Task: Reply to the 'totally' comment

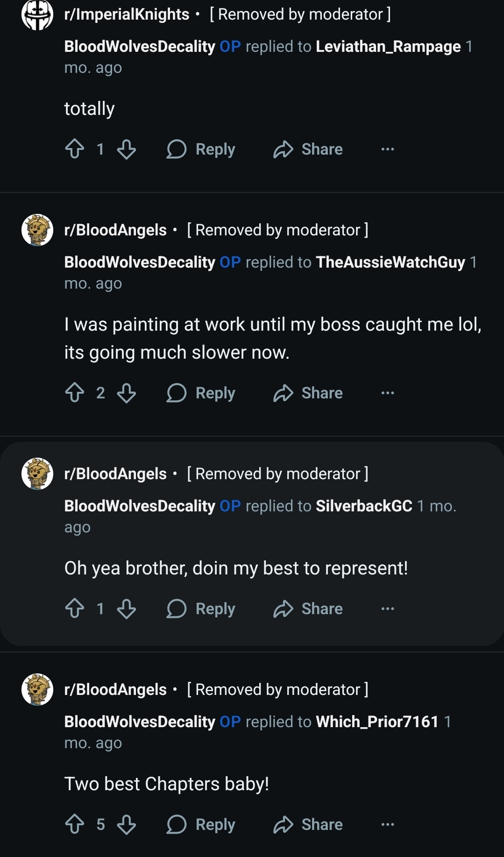Action: 201,149
